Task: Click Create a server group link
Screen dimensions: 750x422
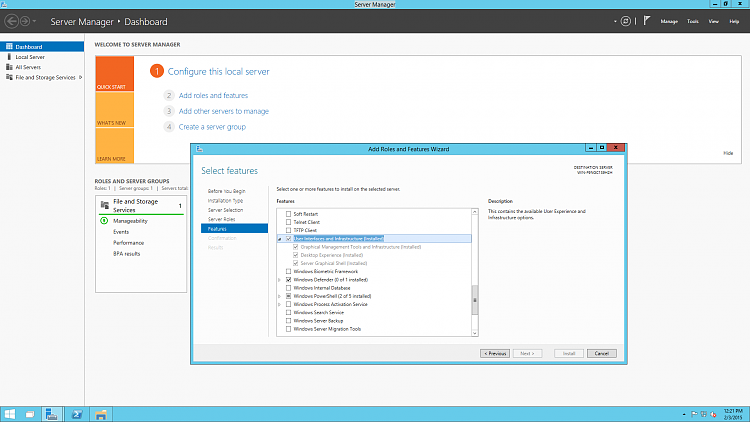Action: click(212, 127)
